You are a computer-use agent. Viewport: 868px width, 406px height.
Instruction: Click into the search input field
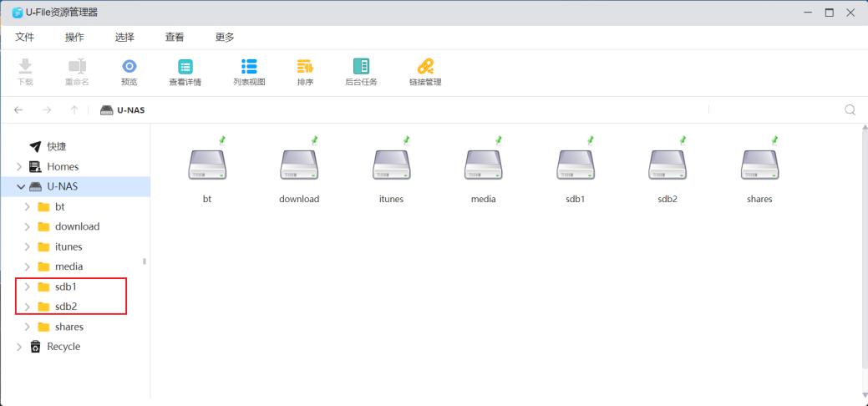click(x=775, y=109)
